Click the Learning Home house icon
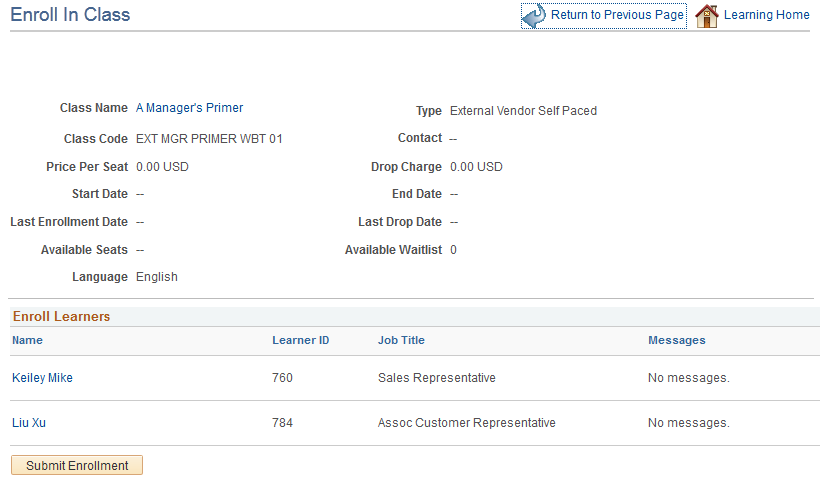Screen dimensions: 830x479 click(x=707, y=15)
